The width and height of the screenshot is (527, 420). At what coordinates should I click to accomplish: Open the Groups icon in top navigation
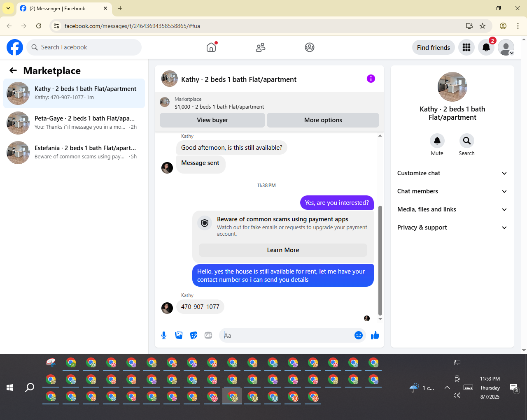coord(310,47)
